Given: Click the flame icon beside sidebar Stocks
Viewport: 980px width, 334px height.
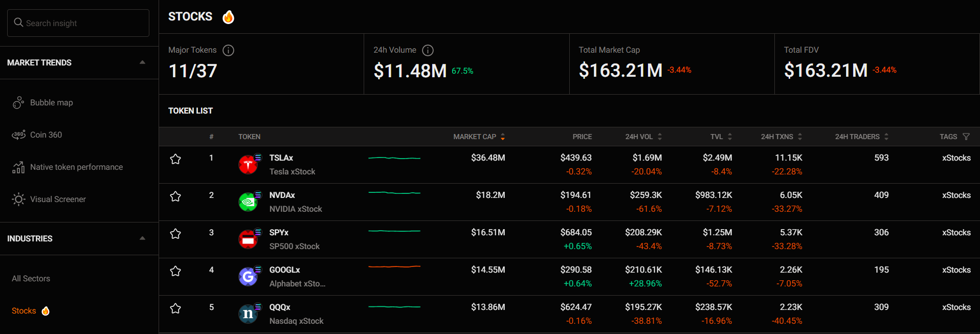Looking at the screenshot, I should [46, 311].
